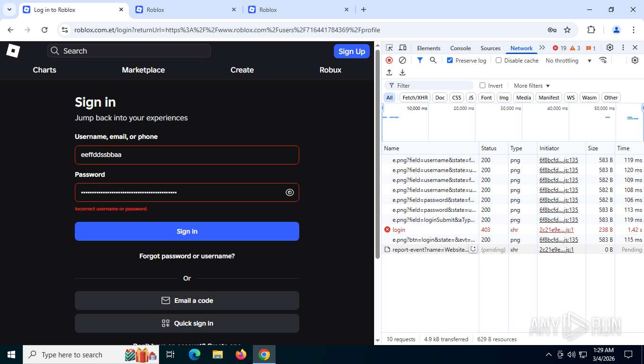
Task: Select the failed login request row
Action: click(x=512, y=230)
